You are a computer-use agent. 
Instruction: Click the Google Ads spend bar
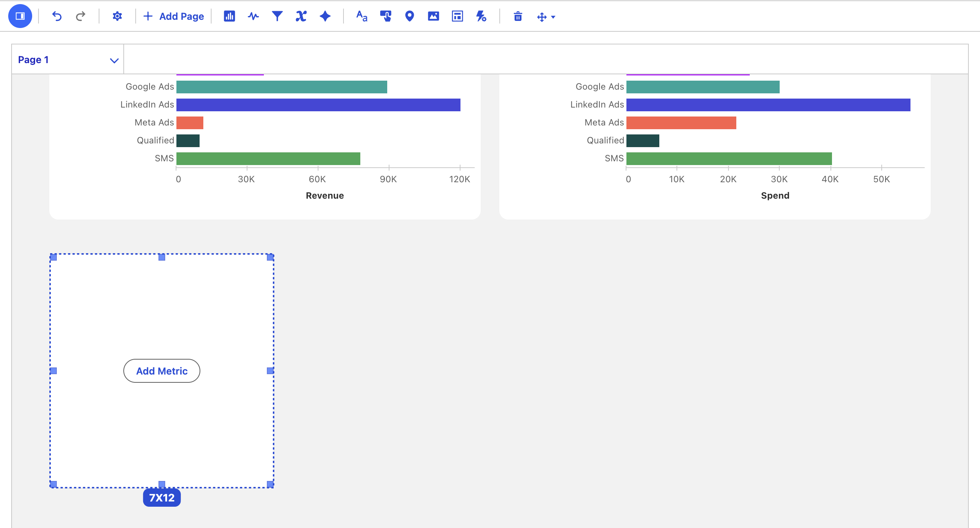pyautogui.click(x=703, y=87)
